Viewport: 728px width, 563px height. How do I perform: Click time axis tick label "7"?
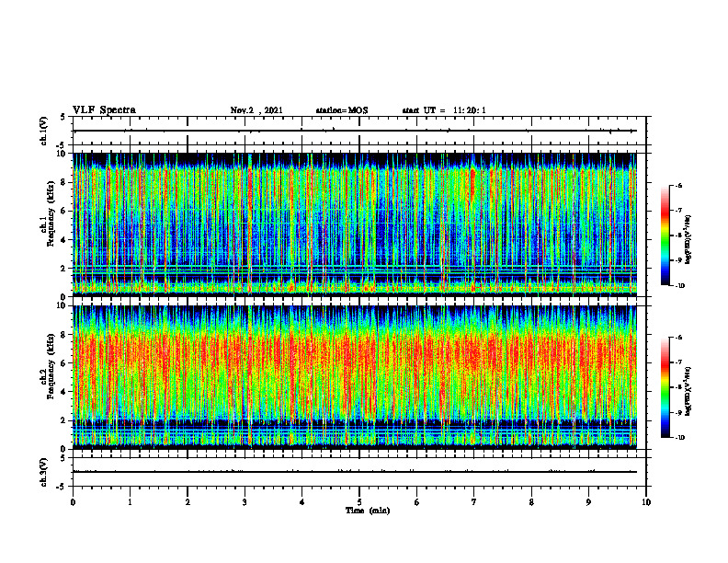click(474, 502)
